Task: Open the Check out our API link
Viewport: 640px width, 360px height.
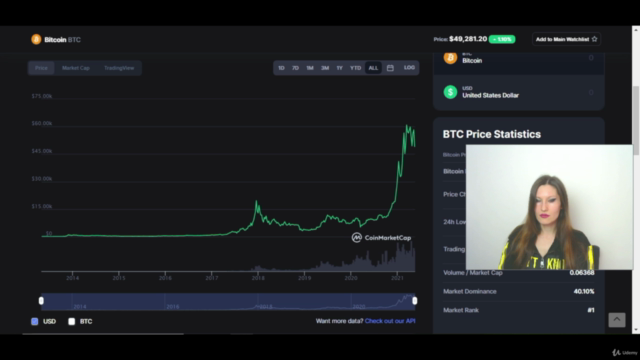Action: (390, 321)
